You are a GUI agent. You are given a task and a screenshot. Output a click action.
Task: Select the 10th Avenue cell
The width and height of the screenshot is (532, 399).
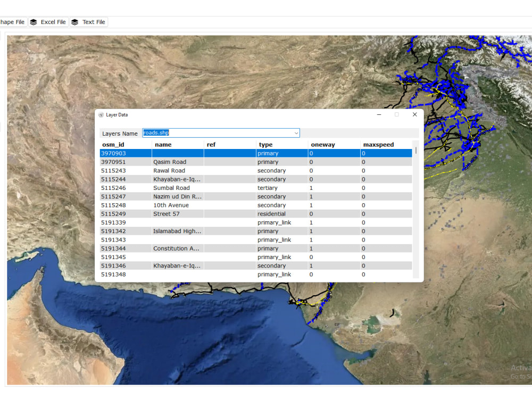coord(178,205)
